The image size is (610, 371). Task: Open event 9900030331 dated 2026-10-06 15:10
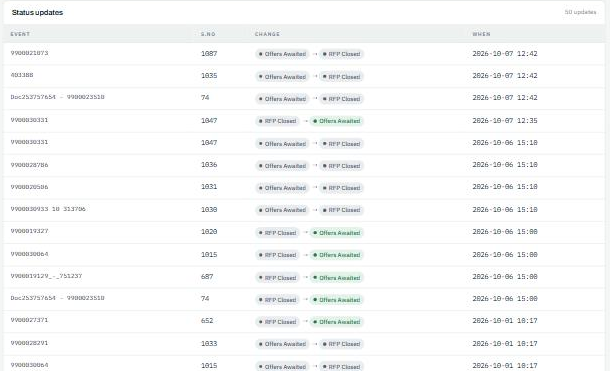click(x=29, y=142)
